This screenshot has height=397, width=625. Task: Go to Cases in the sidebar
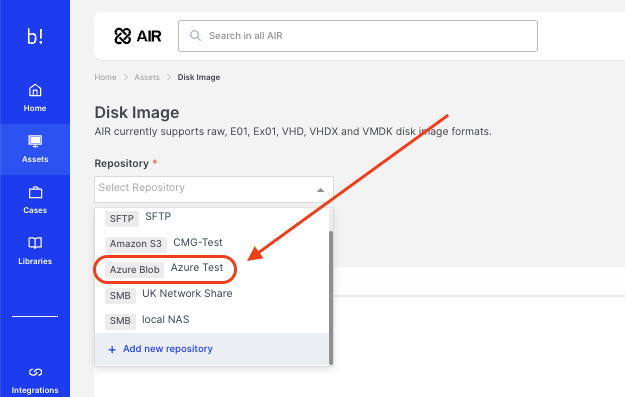(x=35, y=200)
